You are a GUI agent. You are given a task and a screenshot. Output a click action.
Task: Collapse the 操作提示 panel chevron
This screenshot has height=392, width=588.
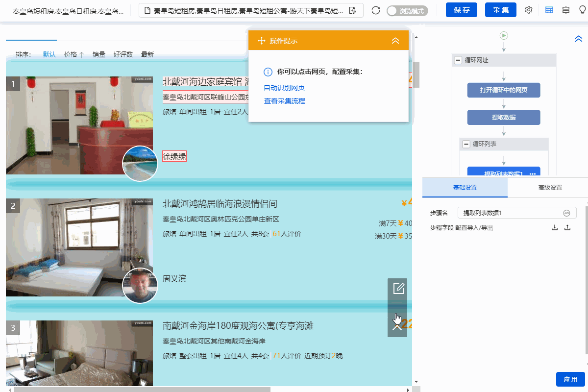click(x=395, y=41)
